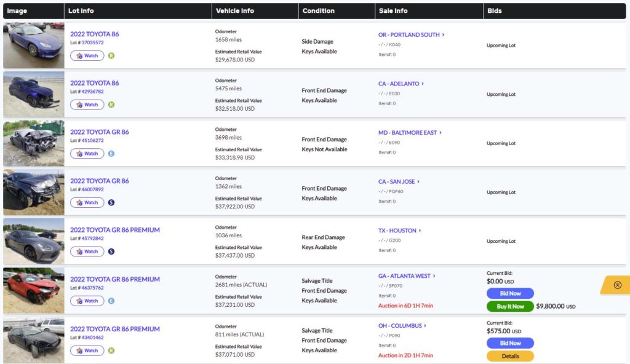Watch lot 45792842 GR 86 Premium
The image size is (630, 364).
pos(87,251)
